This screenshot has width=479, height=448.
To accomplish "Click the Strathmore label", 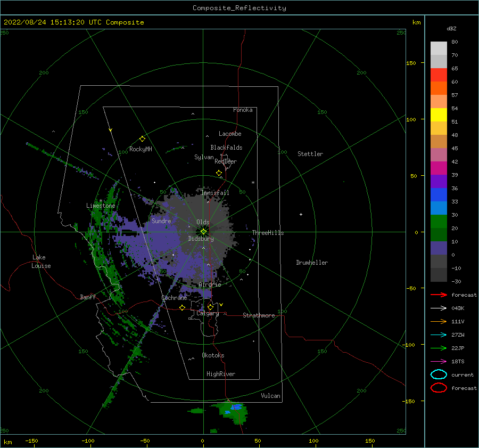I will click(x=259, y=315).
